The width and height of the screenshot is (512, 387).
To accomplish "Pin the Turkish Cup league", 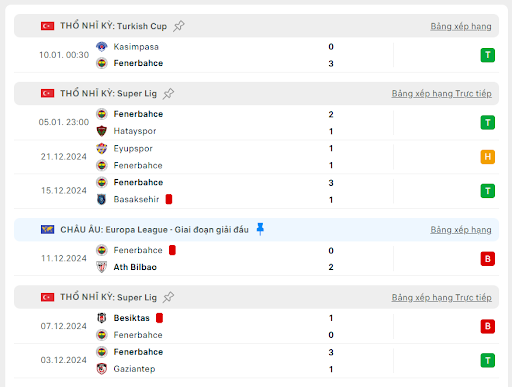I will click(x=179, y=26).
